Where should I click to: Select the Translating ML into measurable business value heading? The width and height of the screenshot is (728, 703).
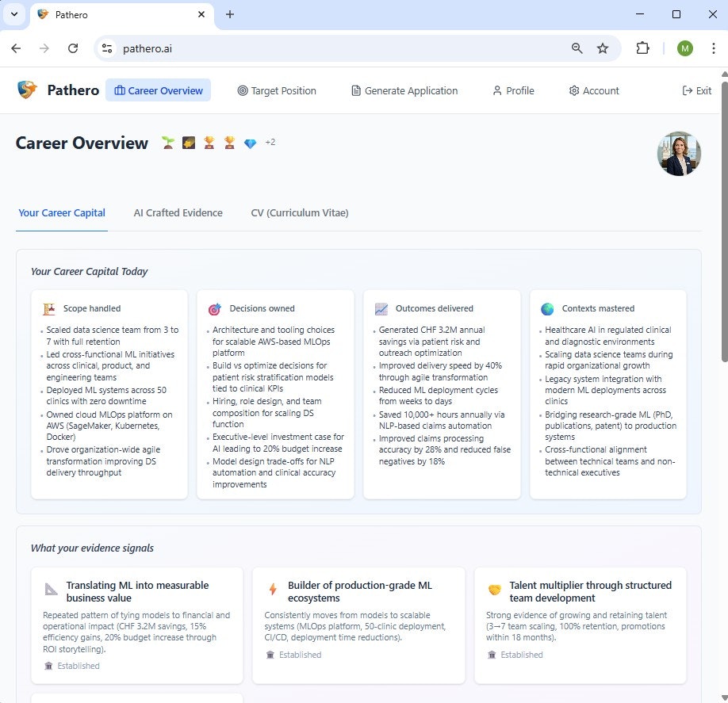[x=137, y=591]
